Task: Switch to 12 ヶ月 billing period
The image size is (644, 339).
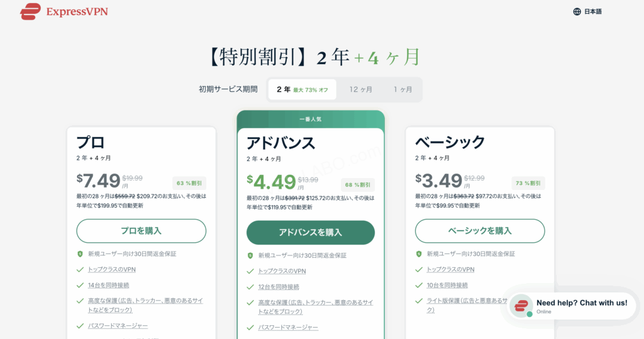Action: pyautogui.click(x=361, y=89)
